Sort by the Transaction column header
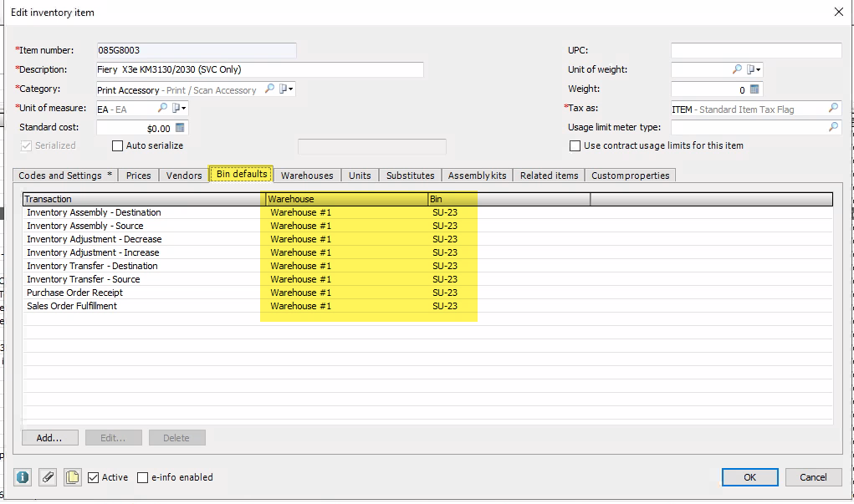854x504 pixels. [x=145, y=199]
